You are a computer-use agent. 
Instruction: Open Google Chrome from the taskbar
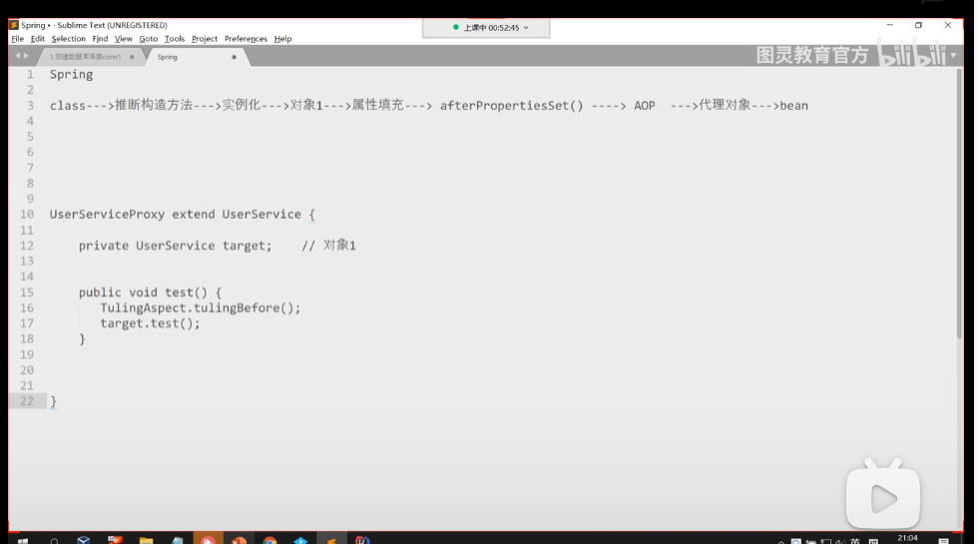[270, 540]
